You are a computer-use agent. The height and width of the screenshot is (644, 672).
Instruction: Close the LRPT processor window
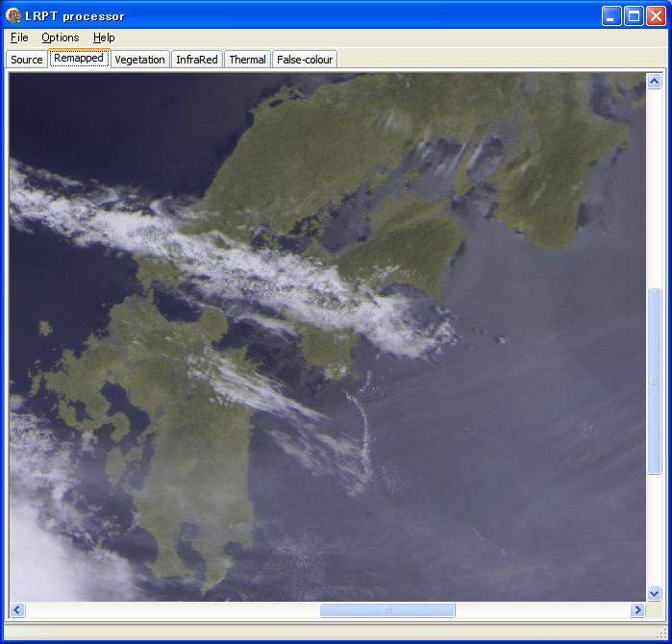coord(656,16)
